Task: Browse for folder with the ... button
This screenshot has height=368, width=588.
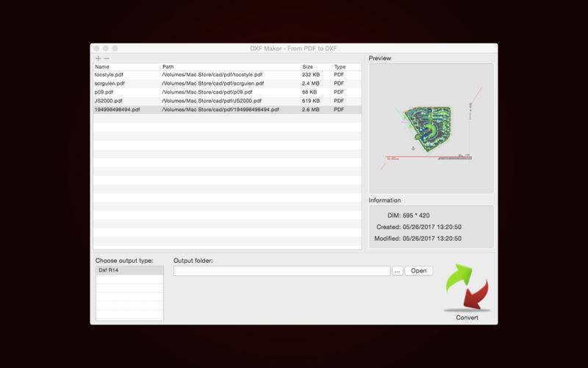Action: (398, 271)
